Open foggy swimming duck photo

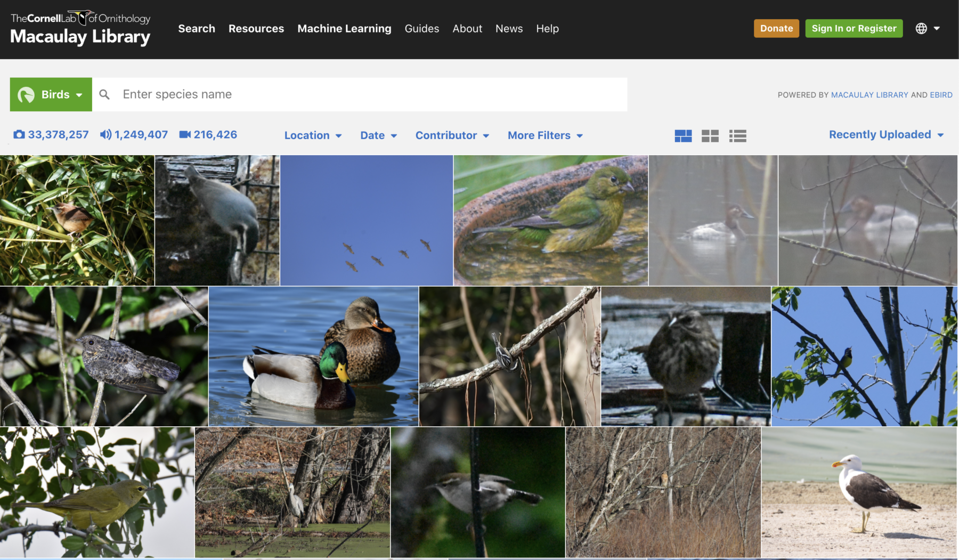[713, 221]
